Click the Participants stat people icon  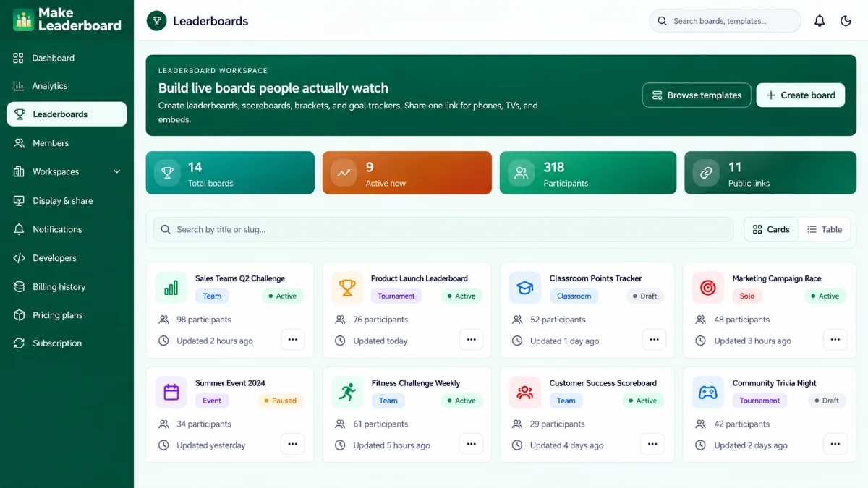pyautogui.click(x=521, y=173)
